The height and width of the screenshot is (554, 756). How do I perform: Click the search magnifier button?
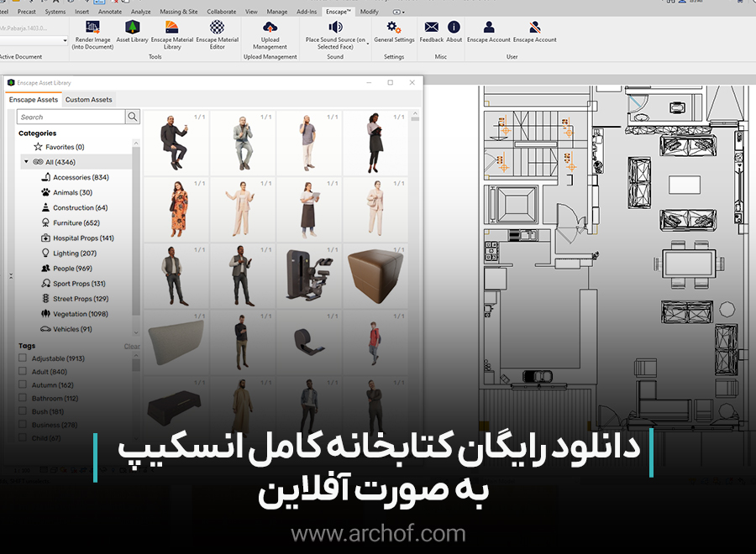pyautogui.click(x=133, y=117)
